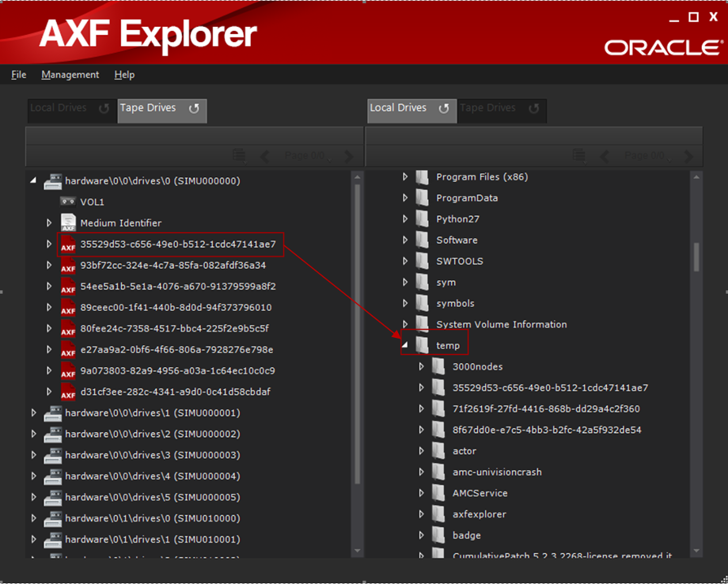Viewport: 728px width, 584px height.
Task: Click right tree scrollbar down arrow
Action: click(x=696, y=551)
